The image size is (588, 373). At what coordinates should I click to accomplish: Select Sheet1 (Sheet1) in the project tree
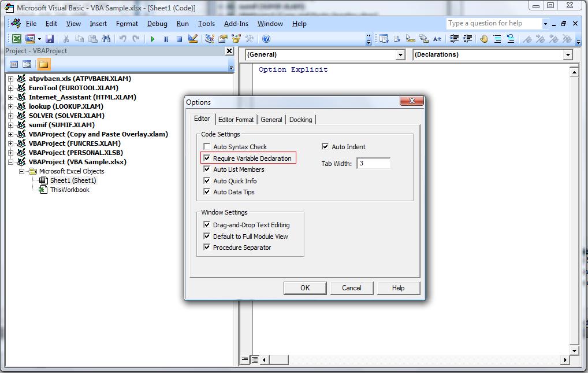(73, 180)
